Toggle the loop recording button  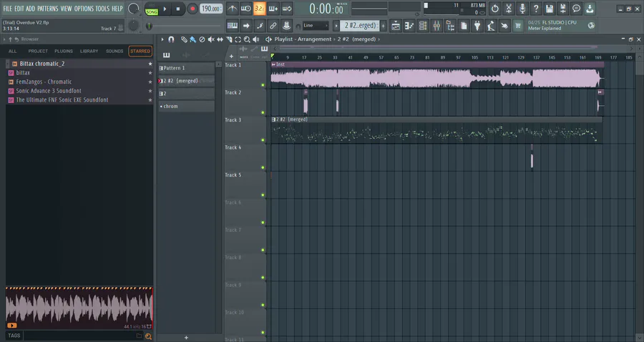pyautogui.click(x=287, y=9)
